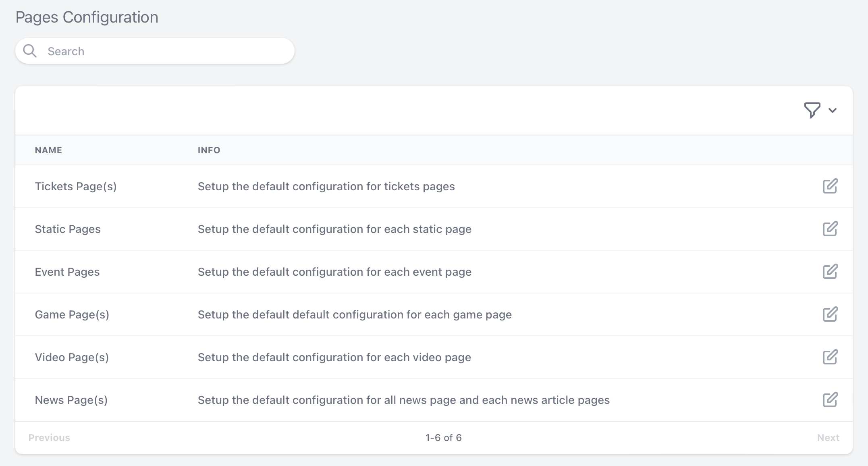Select the Event Pages name cell
This screenshot has width=868, height=466.
click(x=67, y=272)
